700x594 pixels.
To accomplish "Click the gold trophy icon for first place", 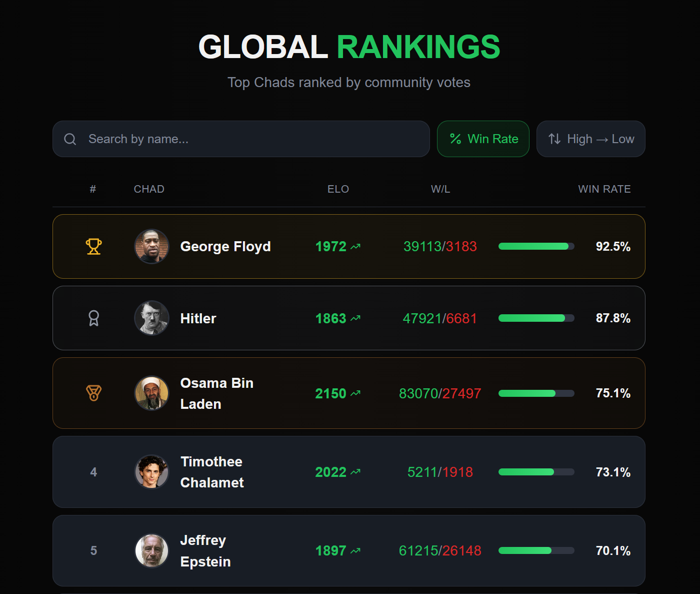I will 93,247.
